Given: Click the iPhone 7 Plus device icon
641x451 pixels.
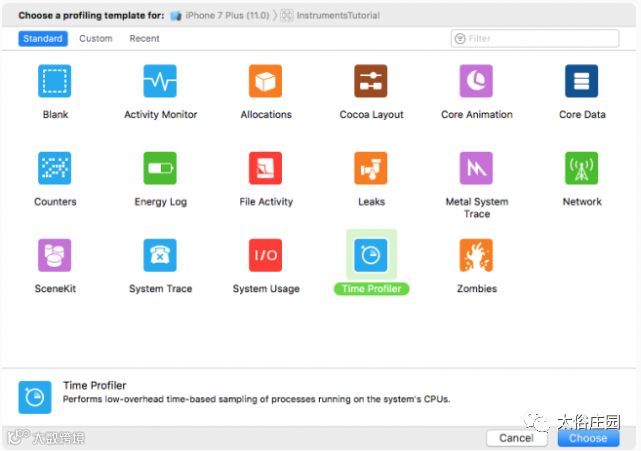Looking at the screenshot, I should coord(176,16).
